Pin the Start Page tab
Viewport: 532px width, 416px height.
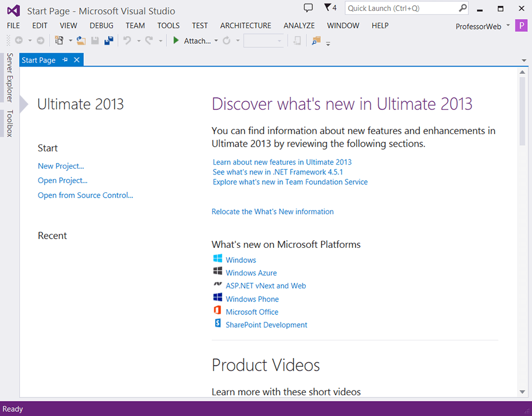point(65,60)
